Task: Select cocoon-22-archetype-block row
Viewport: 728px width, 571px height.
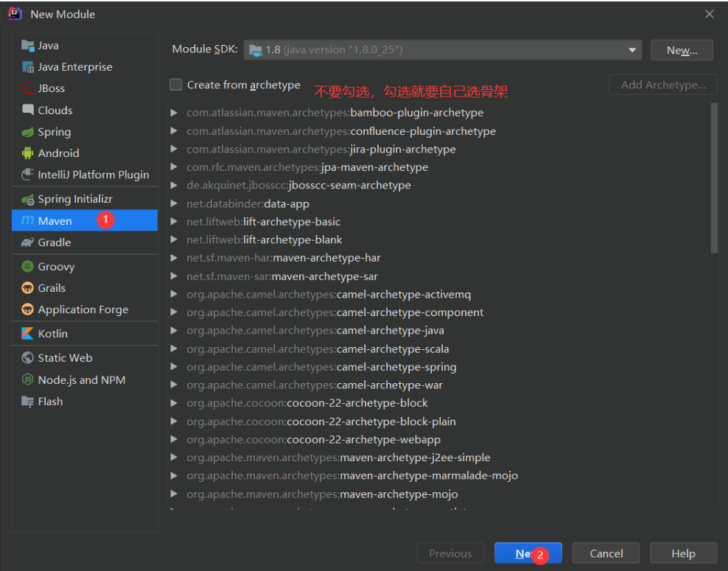Action: 438,403
